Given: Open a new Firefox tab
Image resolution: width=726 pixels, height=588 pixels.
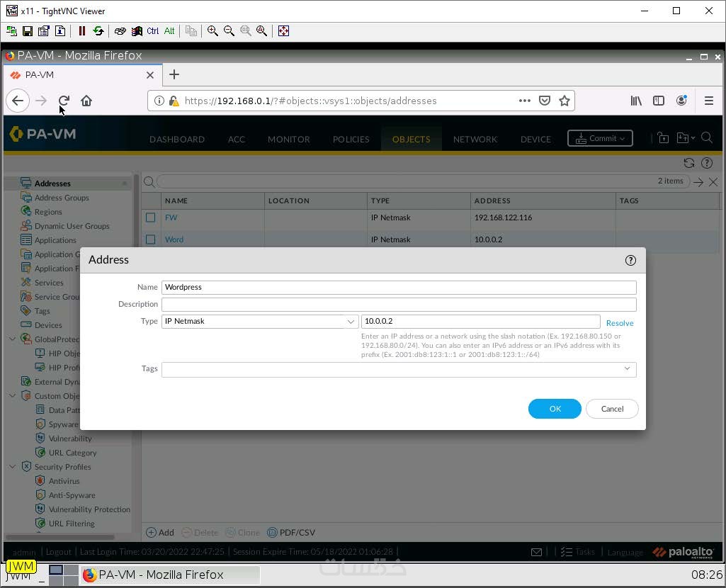Looking at the screenshot, I should [x=174, y=74].
